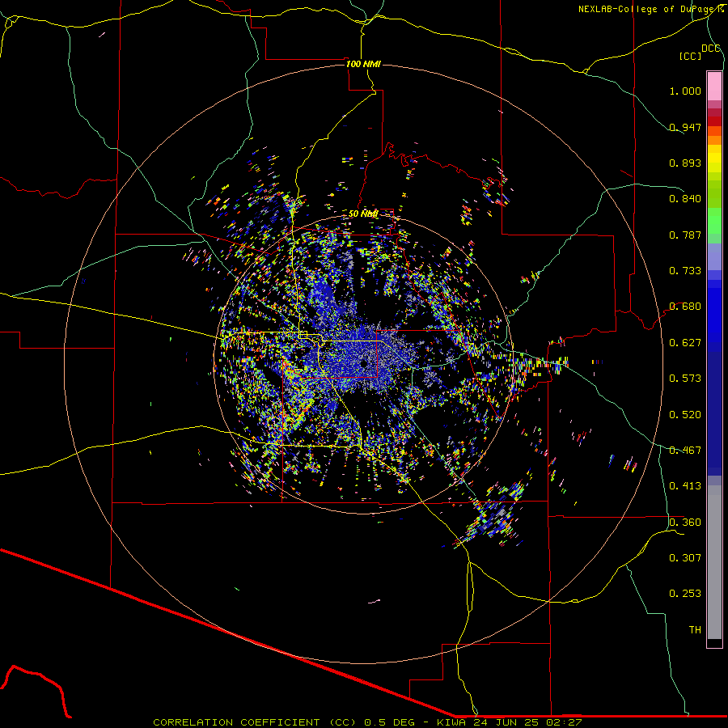This screenshot has height=728, width=728.
Task: Click the 1.000 value on the scale
Action: pos(685,91)
